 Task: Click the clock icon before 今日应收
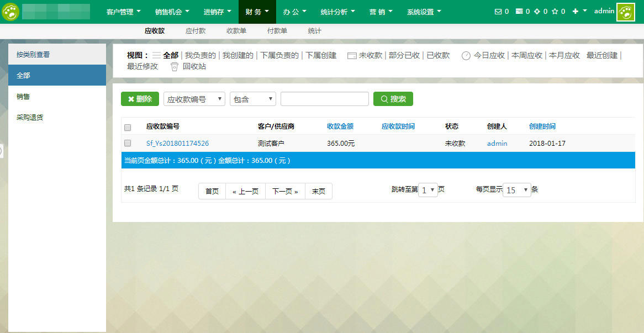click(x=466, y=56)
